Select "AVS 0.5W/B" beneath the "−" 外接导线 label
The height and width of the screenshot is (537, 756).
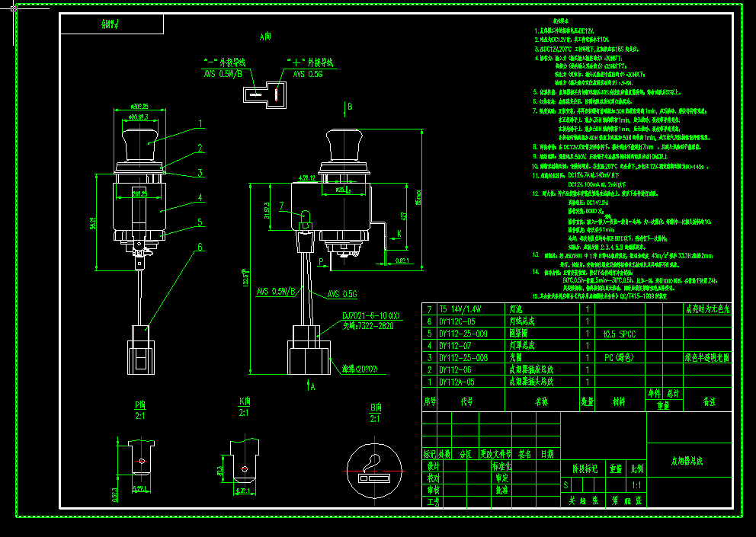pyautogui.click(x=223, y=74)
